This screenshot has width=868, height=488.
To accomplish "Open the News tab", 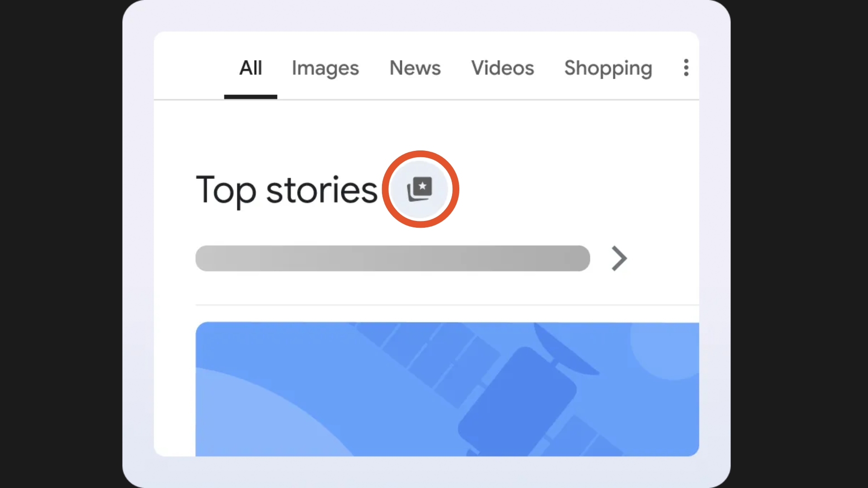I will [x=415, y=68].
